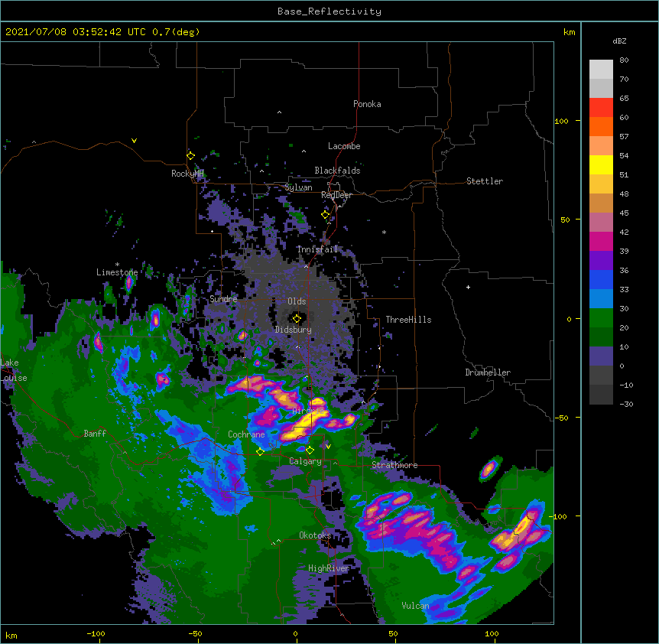Click the asterisk marker east of Innisfail
The width and height of the screenshot is (659, 644).
[384, 232]
